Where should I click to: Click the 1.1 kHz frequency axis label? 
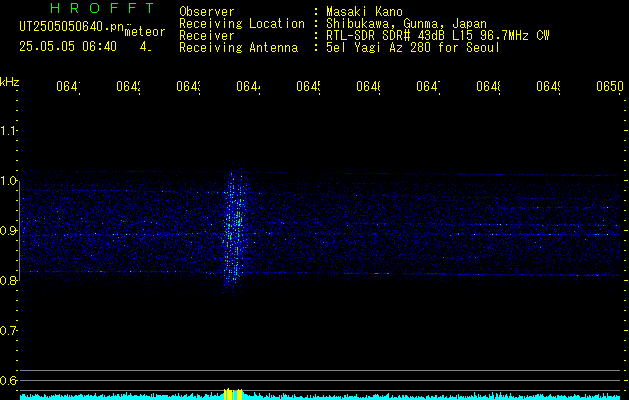click(8, 131)
